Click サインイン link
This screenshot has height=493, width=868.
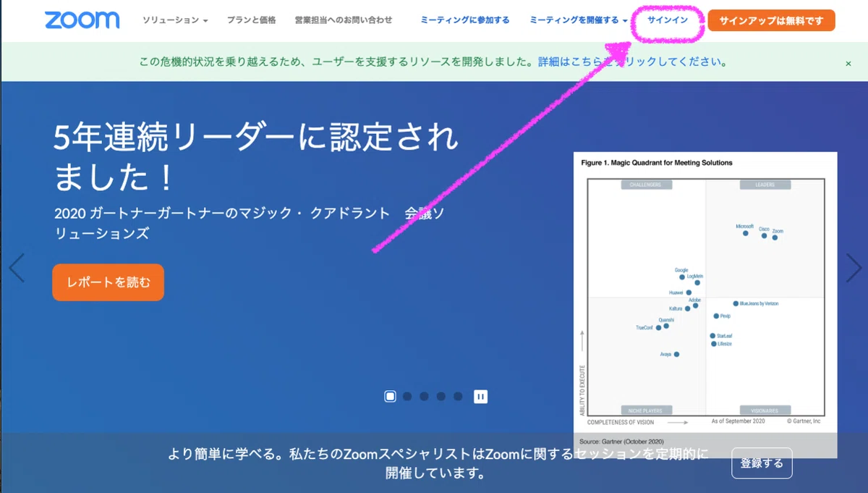(x=668, y=20)
